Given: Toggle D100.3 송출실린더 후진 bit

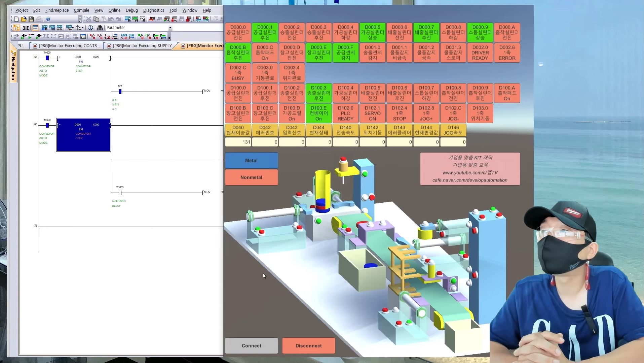Looking at the screenshot, I should point(318,93).
